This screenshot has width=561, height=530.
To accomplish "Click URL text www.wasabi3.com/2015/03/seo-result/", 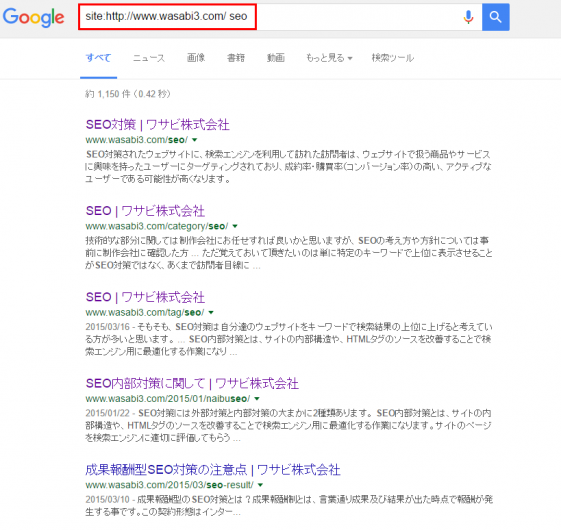I will click(170, 485).
